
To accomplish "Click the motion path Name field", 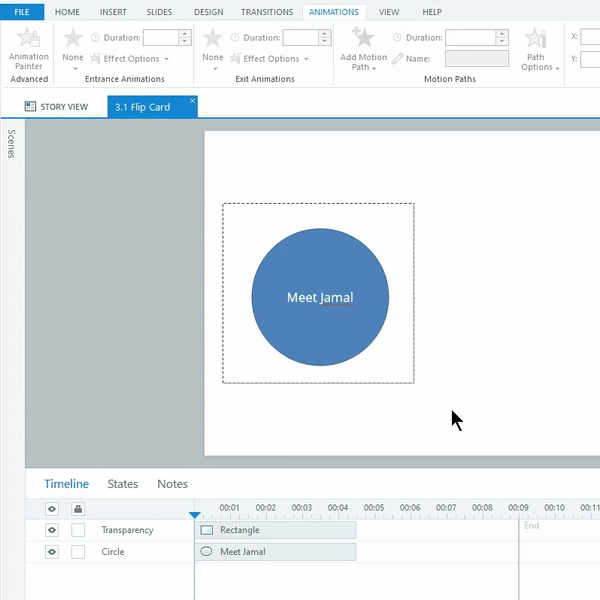I will [477, 59].
